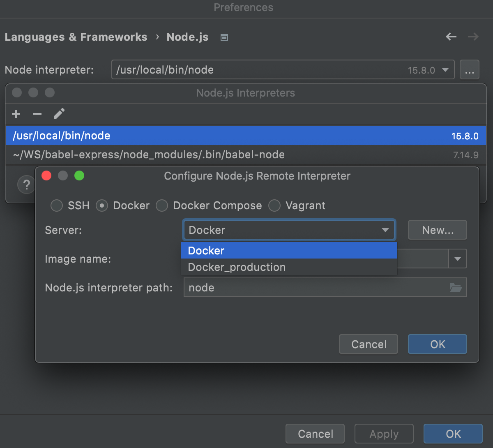Edit the interpreter via the pencil icon
The height and width of the screenshot is (448, 493).
coord(59,114)
